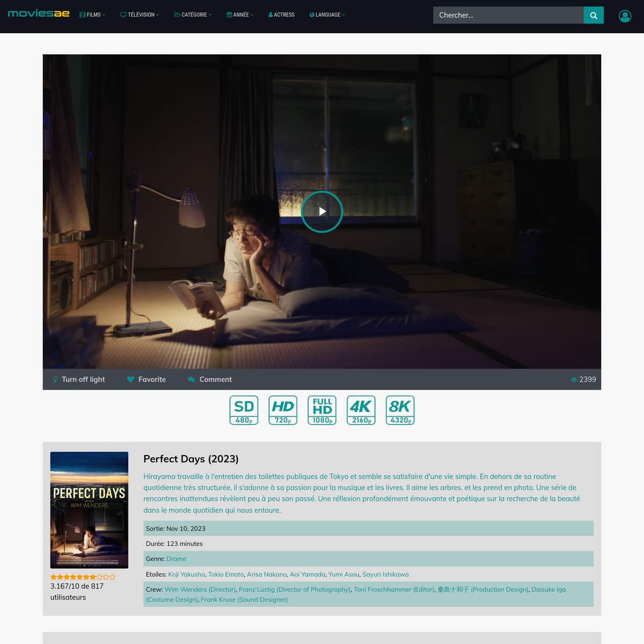
Task: Expand the Language dropdown menu
Action: 327,15
